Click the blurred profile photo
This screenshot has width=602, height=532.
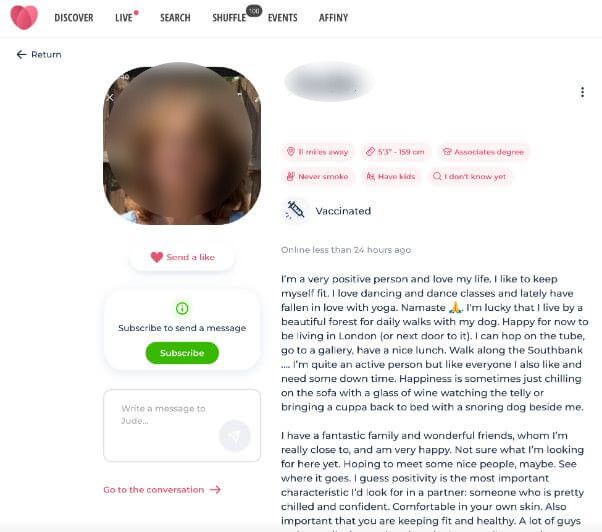point(182,144)
